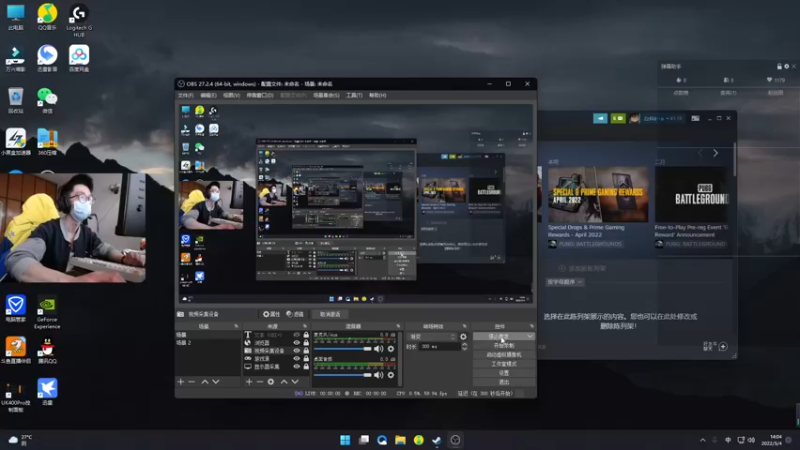Open the 编辑(E) menu in OBS
This screenshot has height=450, width=800.
click(208, 95)
